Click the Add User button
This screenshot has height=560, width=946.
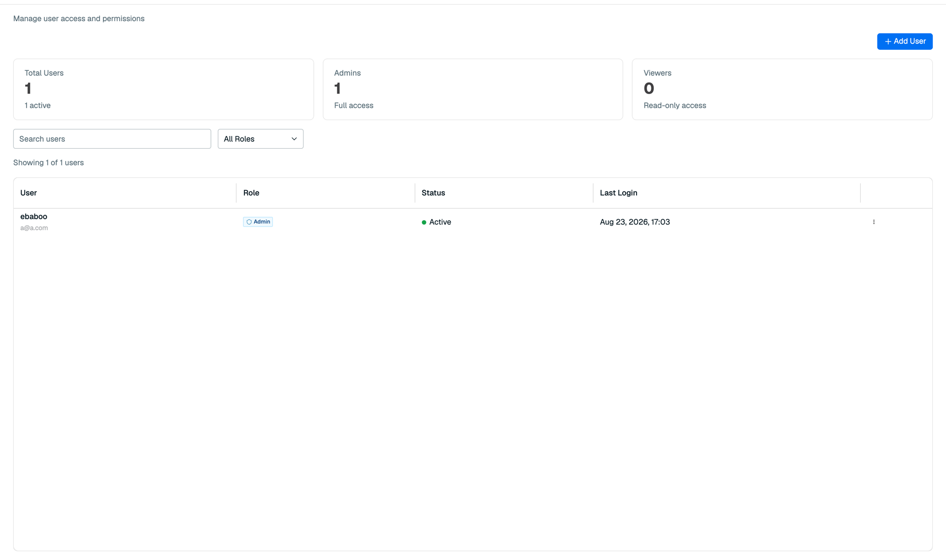click(905, 41)
